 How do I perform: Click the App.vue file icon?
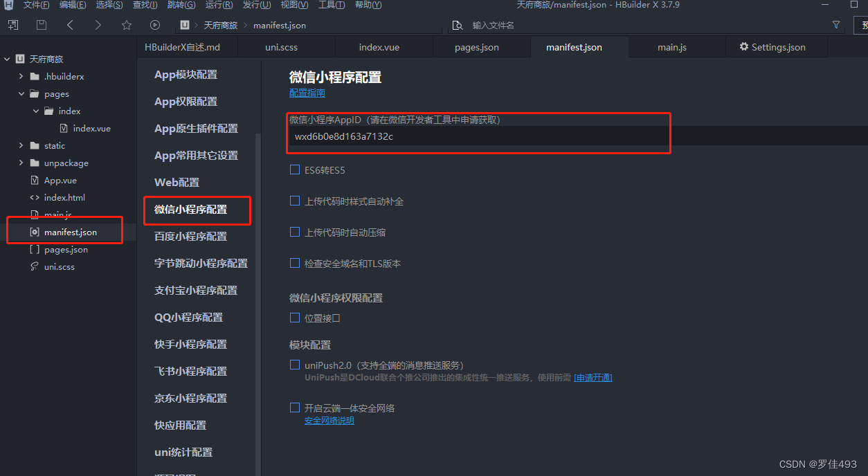pyautogui.click(x=35, y=180)
